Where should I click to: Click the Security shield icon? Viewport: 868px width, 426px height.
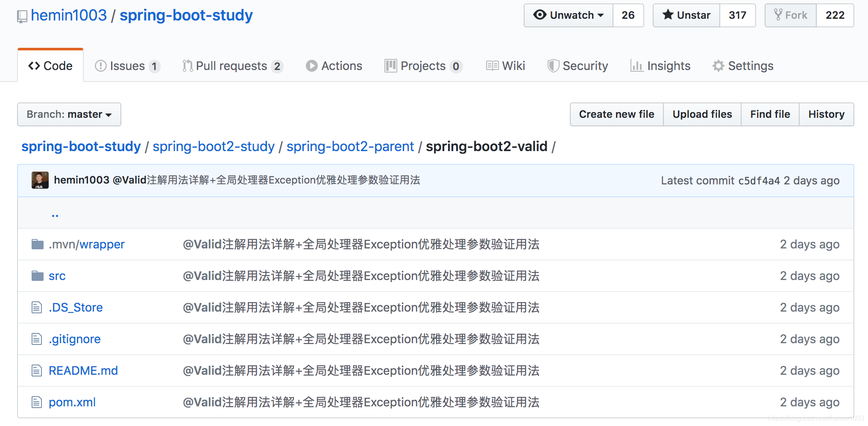[553, 66]
